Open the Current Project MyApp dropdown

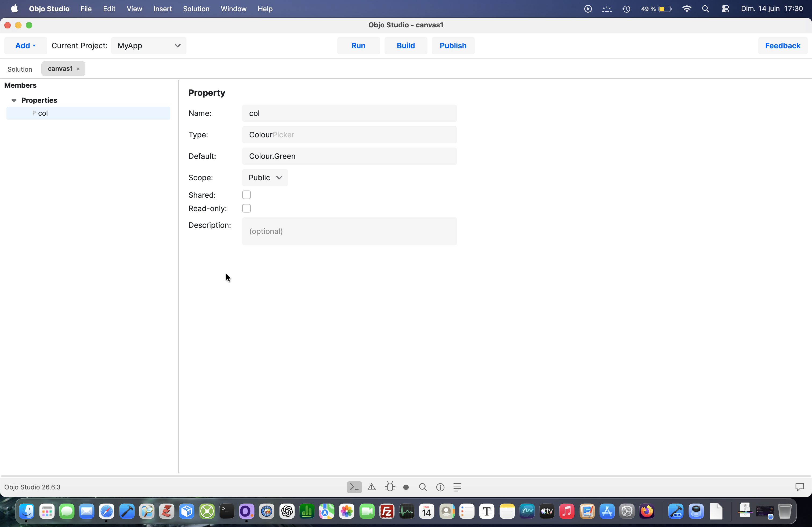pyautogui.click(x=149, y=46)
